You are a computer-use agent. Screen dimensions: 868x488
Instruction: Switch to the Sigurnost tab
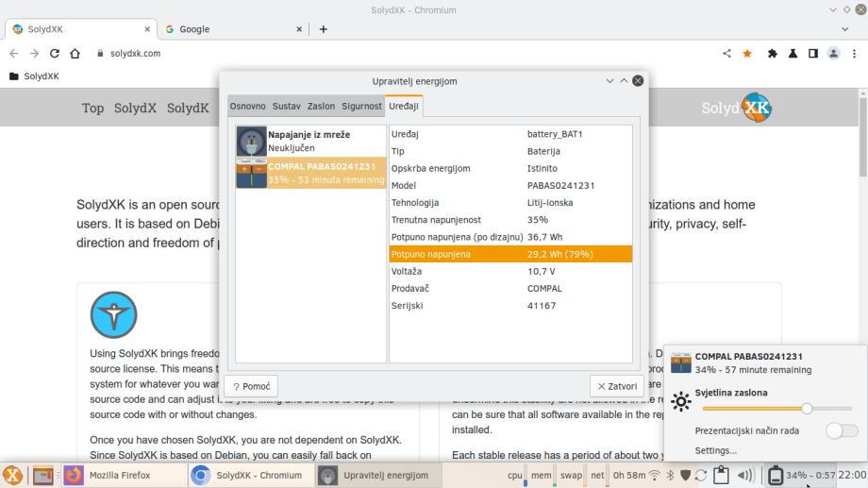361,106
